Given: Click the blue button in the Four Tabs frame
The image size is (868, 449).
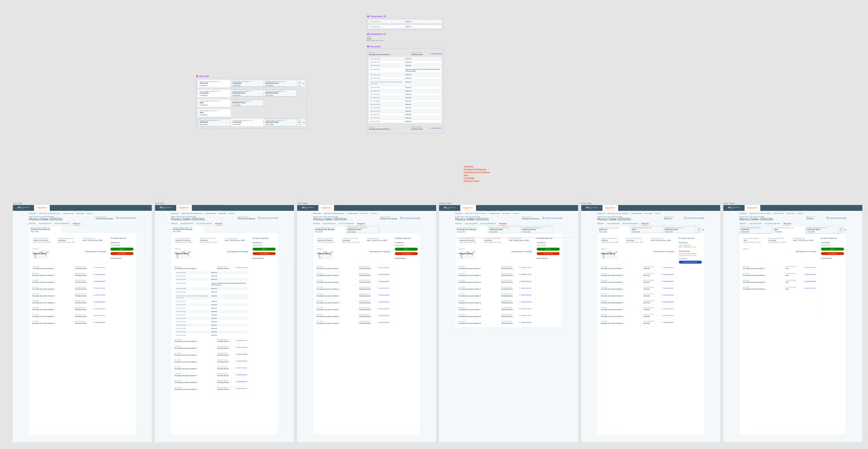Looking at the screenshot, I should tap(690, 262).
